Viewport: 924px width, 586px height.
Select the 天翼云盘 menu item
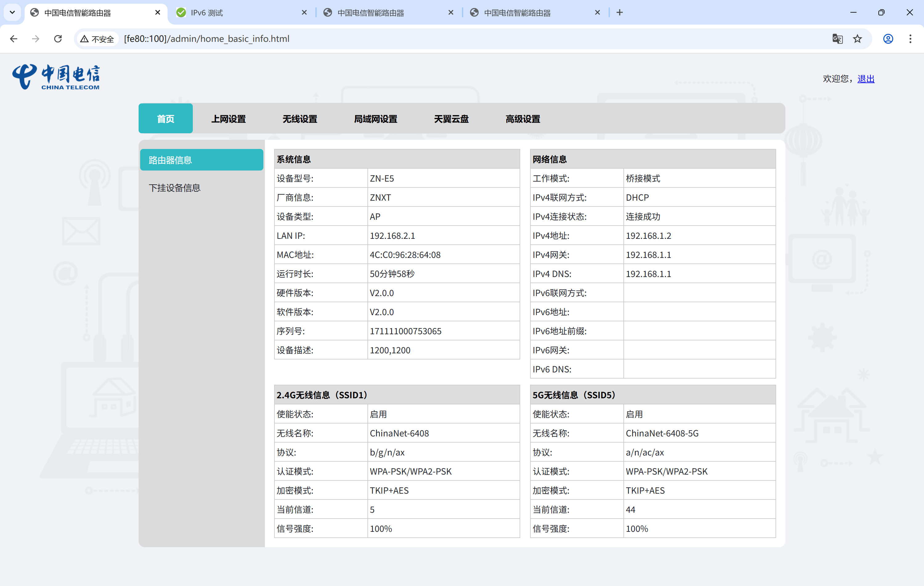coord(451,119)
